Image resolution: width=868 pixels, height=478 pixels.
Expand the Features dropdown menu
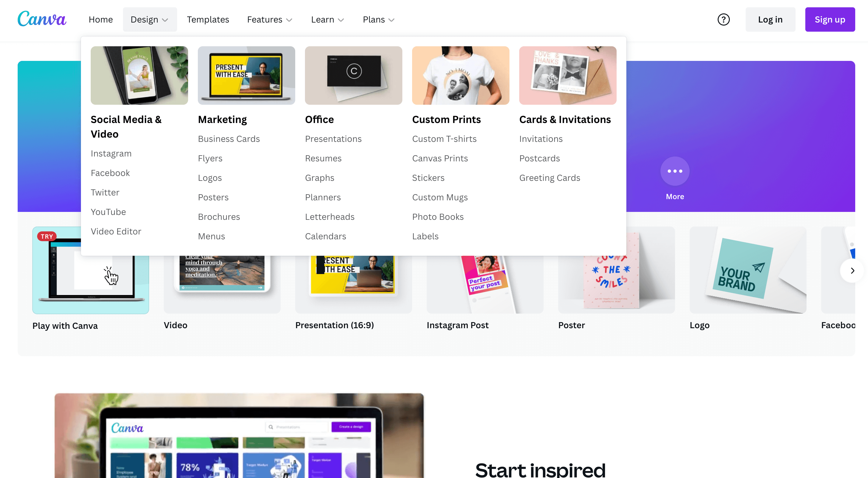[270, 19]
